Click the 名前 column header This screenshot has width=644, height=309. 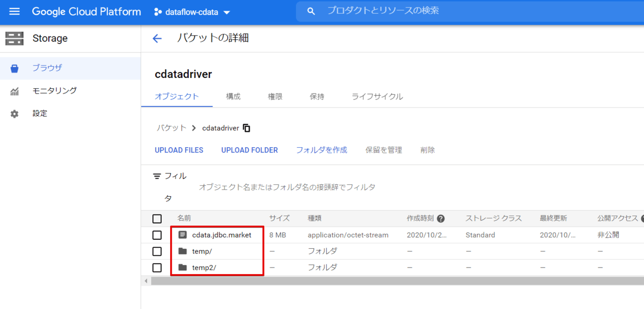tap(184, 219)
